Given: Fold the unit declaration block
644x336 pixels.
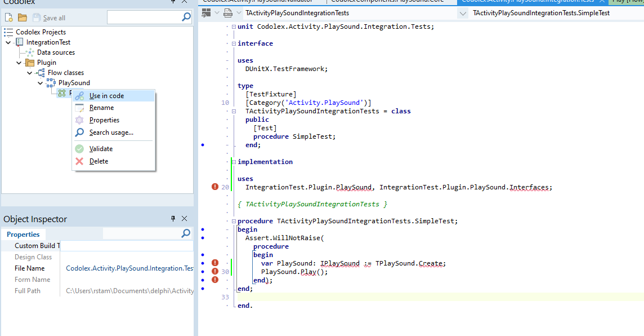Looking at the screenshot, I should click(x=234, y=26).
